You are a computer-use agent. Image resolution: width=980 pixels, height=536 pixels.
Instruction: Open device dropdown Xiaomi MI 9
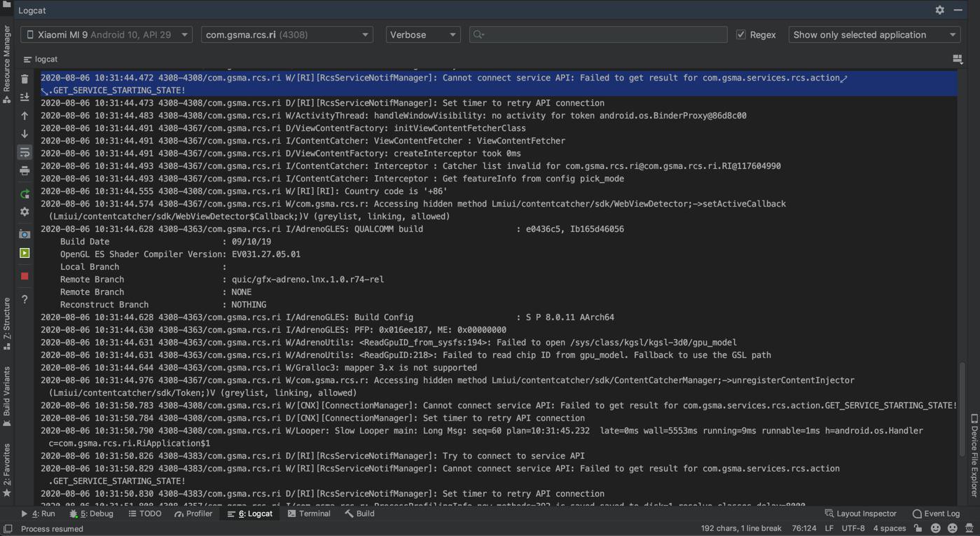pos(106,34)
